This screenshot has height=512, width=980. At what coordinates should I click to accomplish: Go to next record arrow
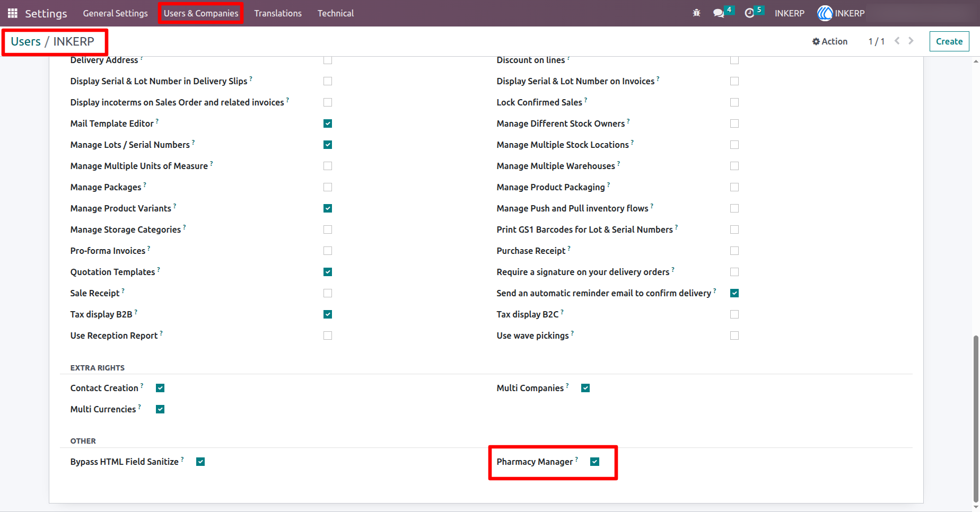coord(911,41)
